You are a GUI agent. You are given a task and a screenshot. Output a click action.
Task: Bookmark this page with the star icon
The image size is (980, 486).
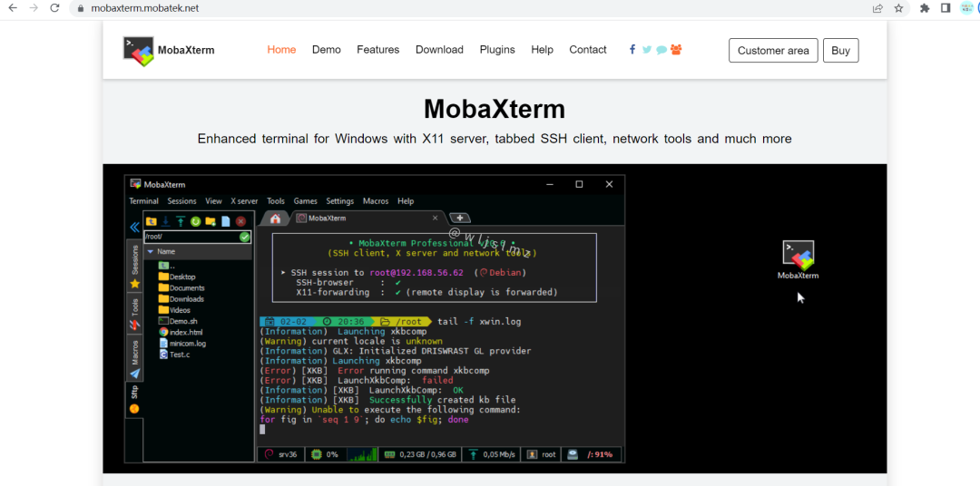pos(898,8)
